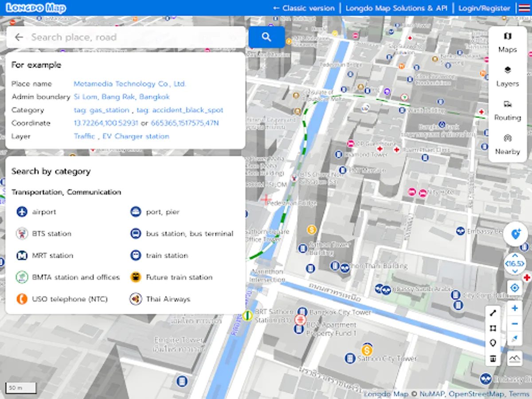Image resolution: width=532 pixels, height=399 pixels.
Task: Search the train station category
Action: pos(159,255)
